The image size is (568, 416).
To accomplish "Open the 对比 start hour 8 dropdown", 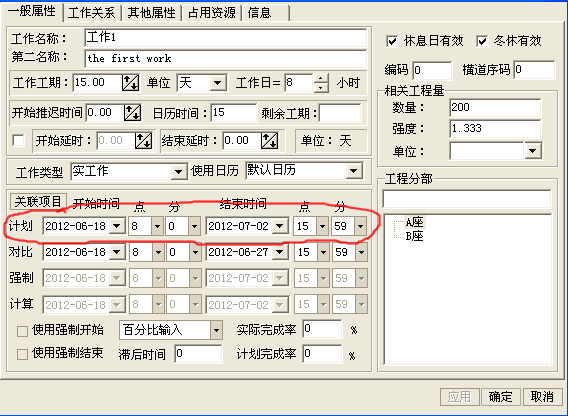I will [x=158, y=252].
